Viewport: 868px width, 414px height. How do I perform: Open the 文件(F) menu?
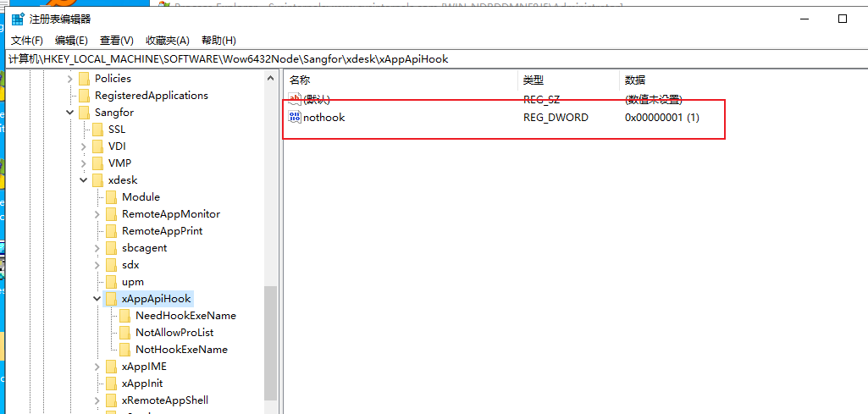(27, 41)
